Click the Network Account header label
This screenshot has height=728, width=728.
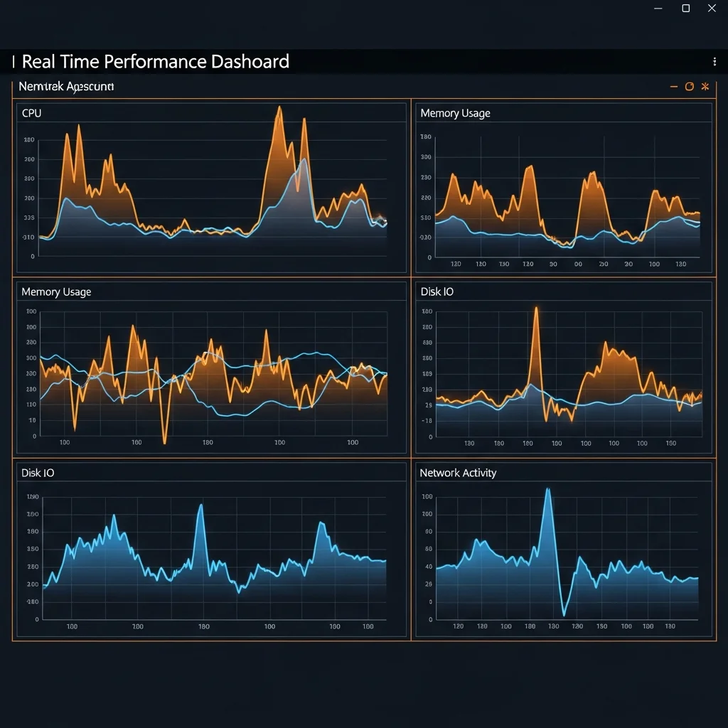(67, 86)
